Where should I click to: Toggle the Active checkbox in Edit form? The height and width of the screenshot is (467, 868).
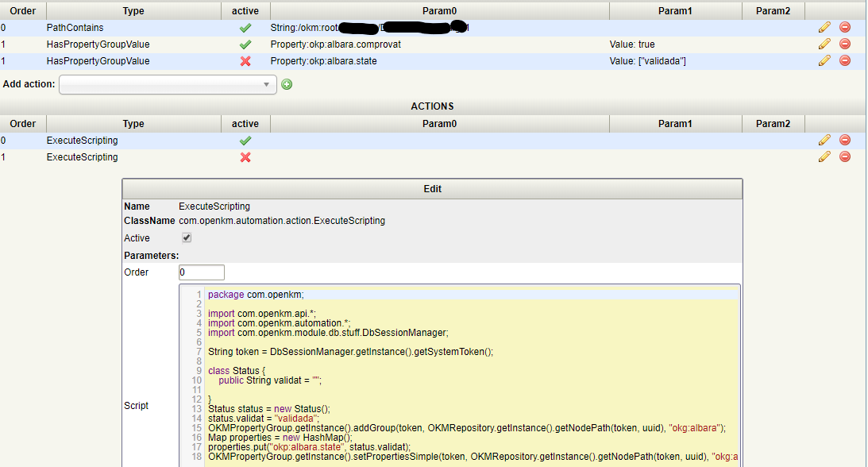pyautogui.click(x=187, y=238)
